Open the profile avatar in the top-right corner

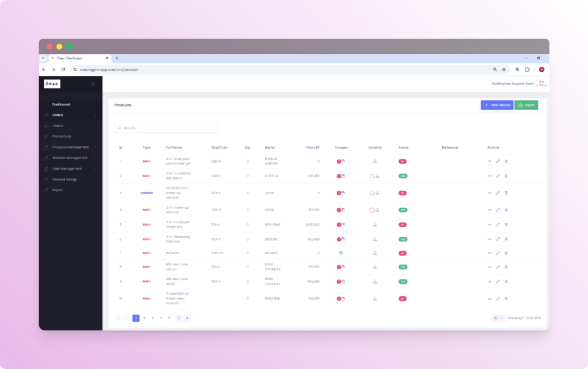pos(540,83)
